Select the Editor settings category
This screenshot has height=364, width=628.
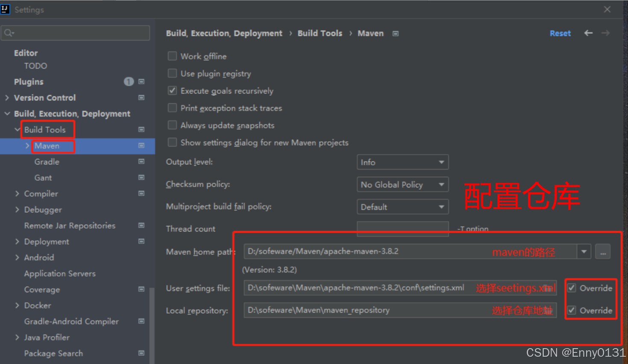tap(26, 53)
